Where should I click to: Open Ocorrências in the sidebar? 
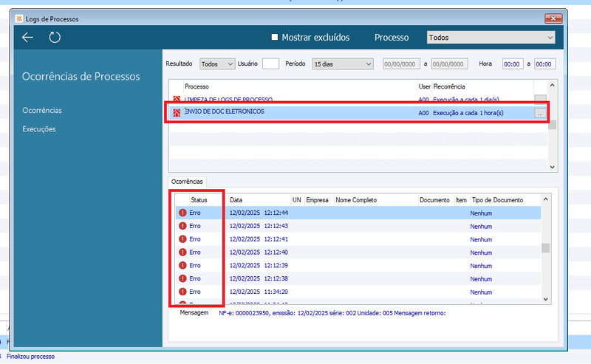pos(42,111)
